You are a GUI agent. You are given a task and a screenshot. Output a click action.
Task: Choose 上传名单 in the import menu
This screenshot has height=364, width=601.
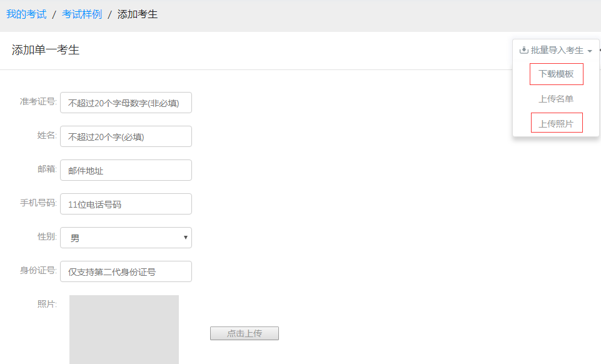[x=556, y=99]
